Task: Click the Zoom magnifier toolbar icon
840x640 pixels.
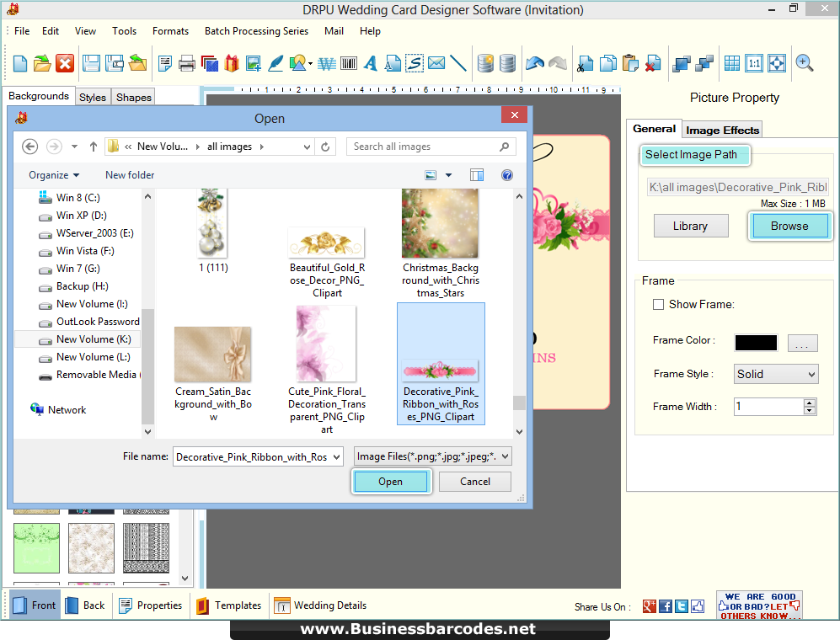Action: click(804, 63)
